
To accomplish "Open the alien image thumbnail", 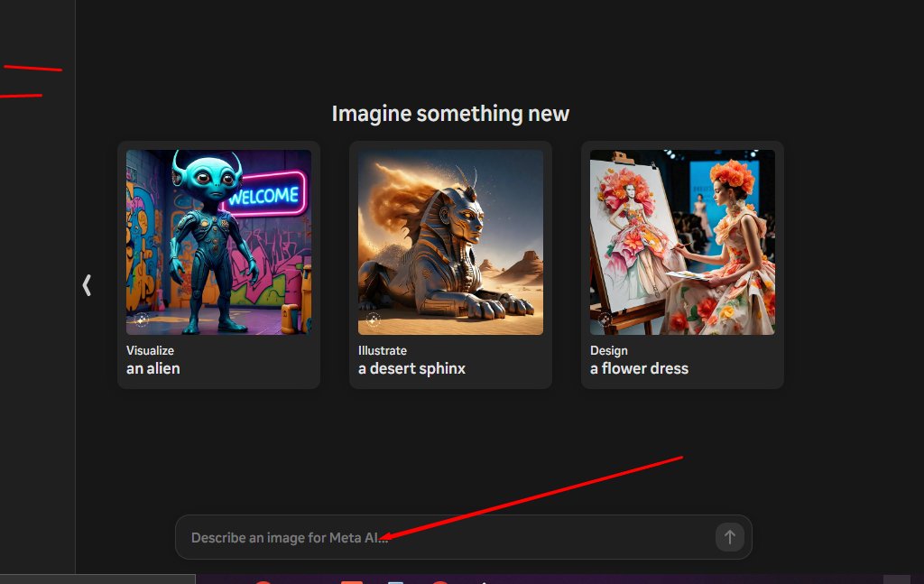I will [x=218, y=242].
